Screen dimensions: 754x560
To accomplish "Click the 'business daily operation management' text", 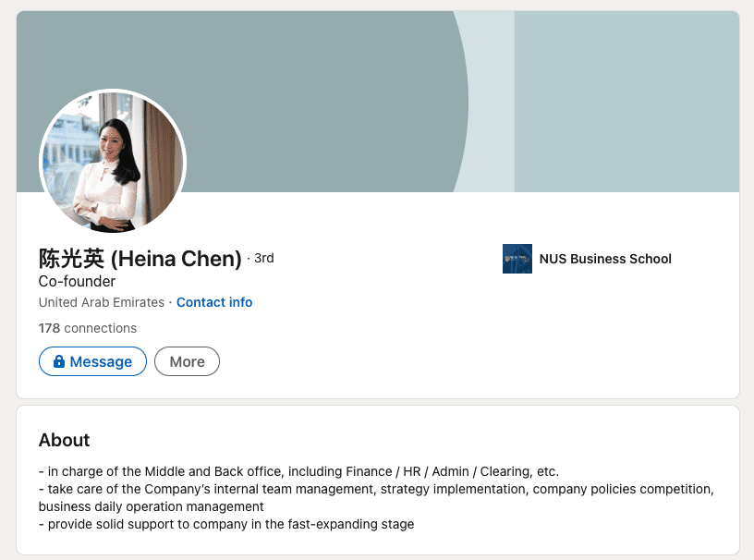I will (152, 506).
